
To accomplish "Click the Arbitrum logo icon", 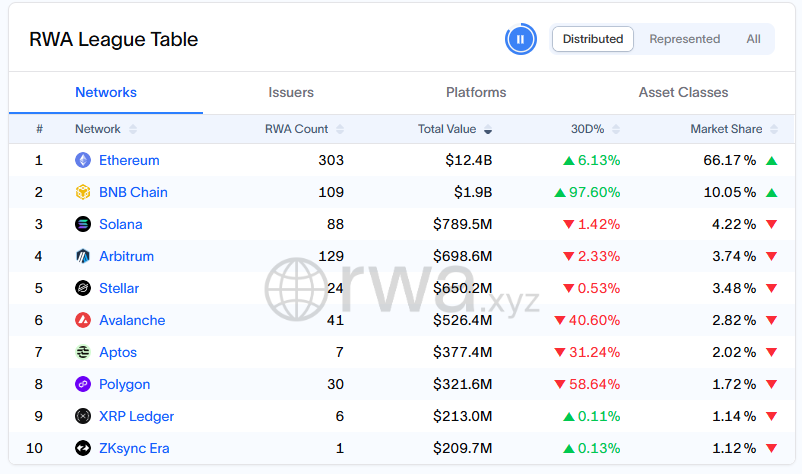I will click(83, 256).
